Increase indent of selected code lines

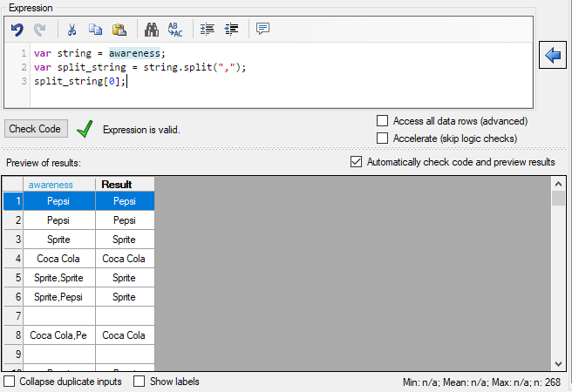tap(208, 29)
